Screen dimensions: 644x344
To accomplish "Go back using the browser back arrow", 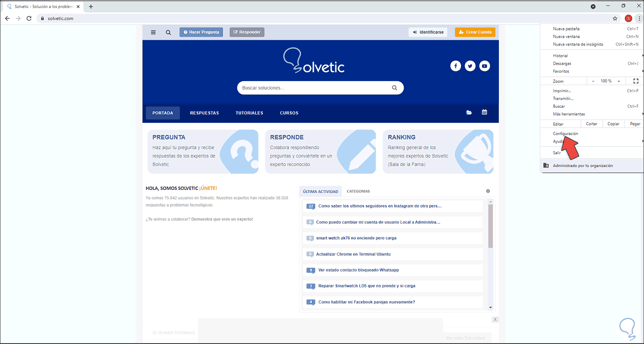I will [x=7, y=18].
